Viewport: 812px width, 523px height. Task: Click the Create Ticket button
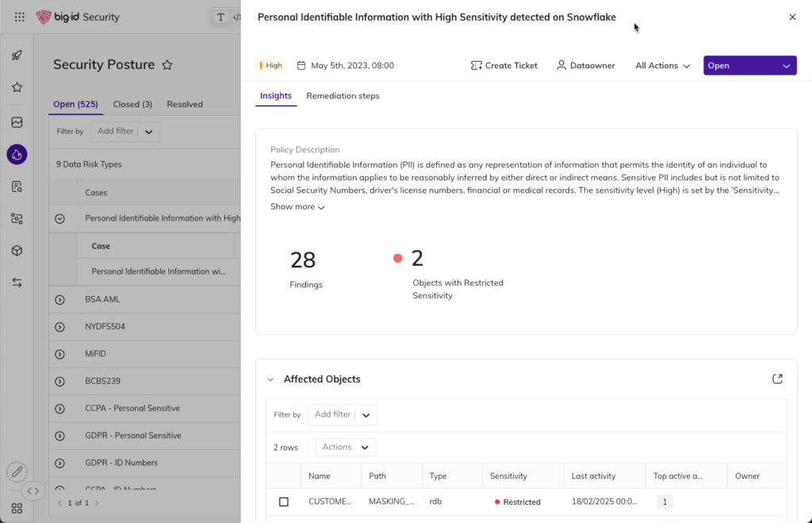point(504,65)
